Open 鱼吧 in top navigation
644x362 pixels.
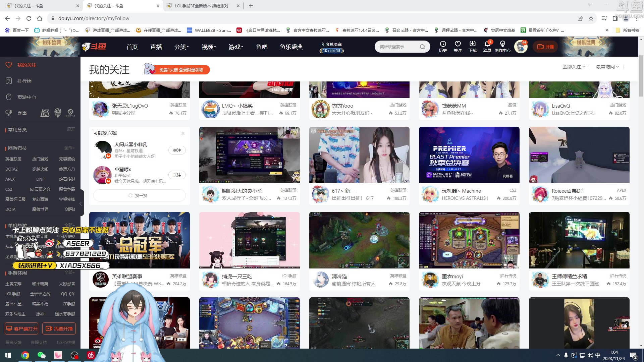262,47
